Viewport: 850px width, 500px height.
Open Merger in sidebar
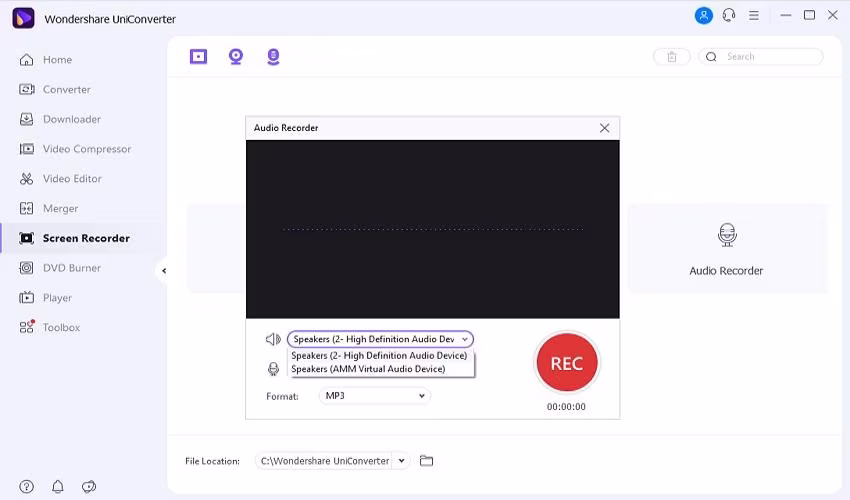[60, 209]
